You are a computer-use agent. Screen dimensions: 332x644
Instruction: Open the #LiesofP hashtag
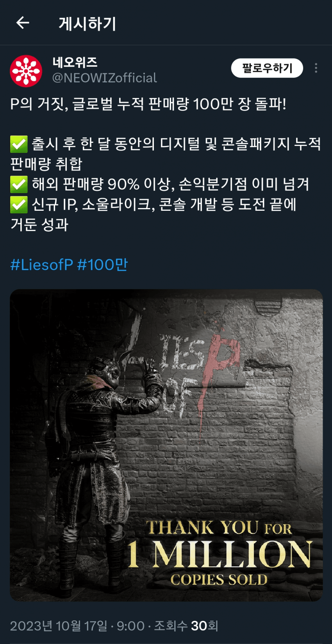click(x=42, y=265)
